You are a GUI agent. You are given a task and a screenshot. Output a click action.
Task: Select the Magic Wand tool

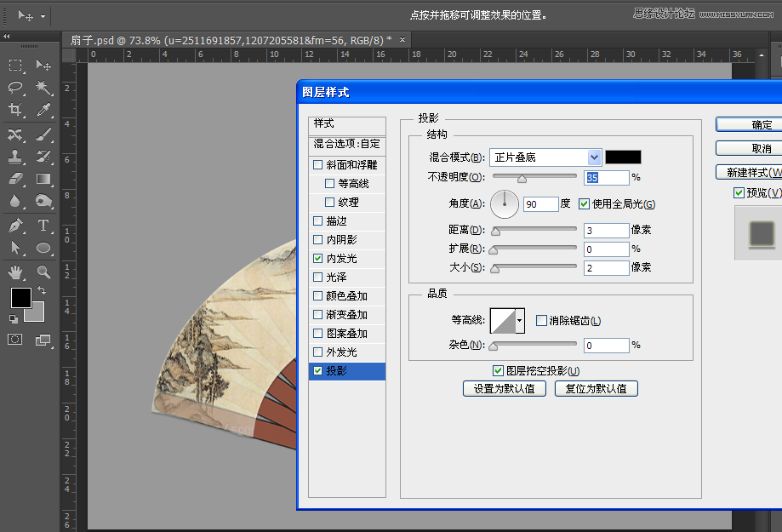(43, 87)
